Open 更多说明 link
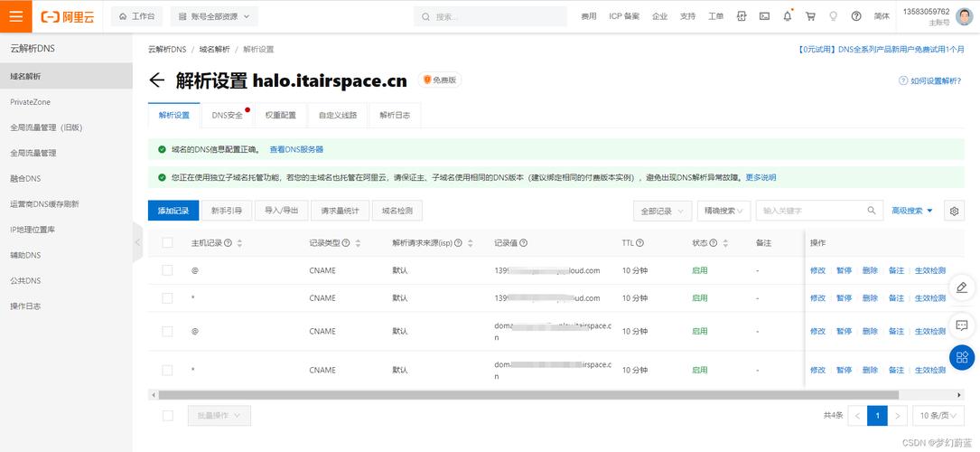 761,177
